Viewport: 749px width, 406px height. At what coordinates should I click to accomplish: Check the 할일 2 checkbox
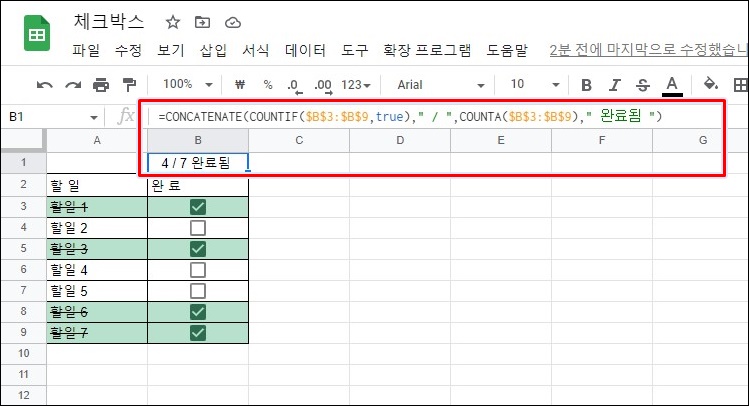(x=198, y=228)
